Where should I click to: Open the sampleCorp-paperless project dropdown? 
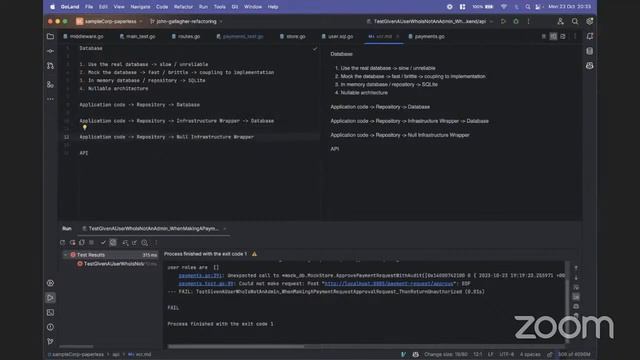110,21
